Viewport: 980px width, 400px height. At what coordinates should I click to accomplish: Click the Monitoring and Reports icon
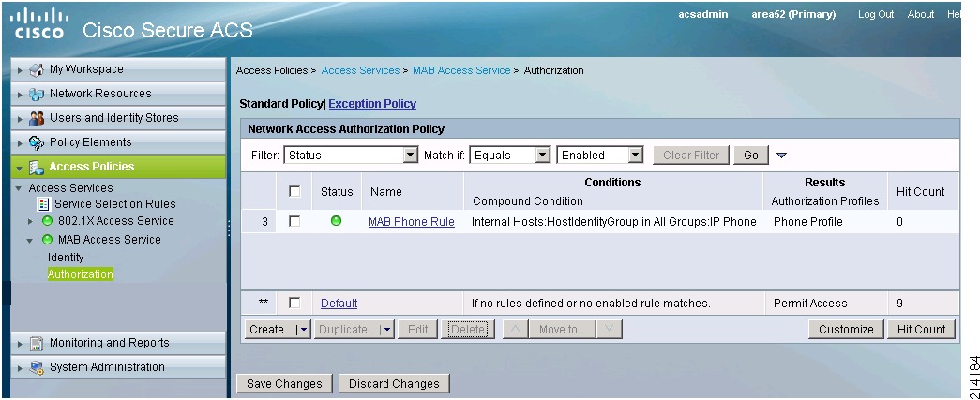point(37,343)
